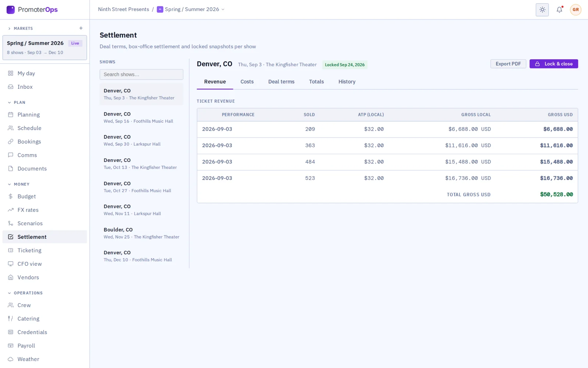Switch to the History tab

tap(347, 82)
